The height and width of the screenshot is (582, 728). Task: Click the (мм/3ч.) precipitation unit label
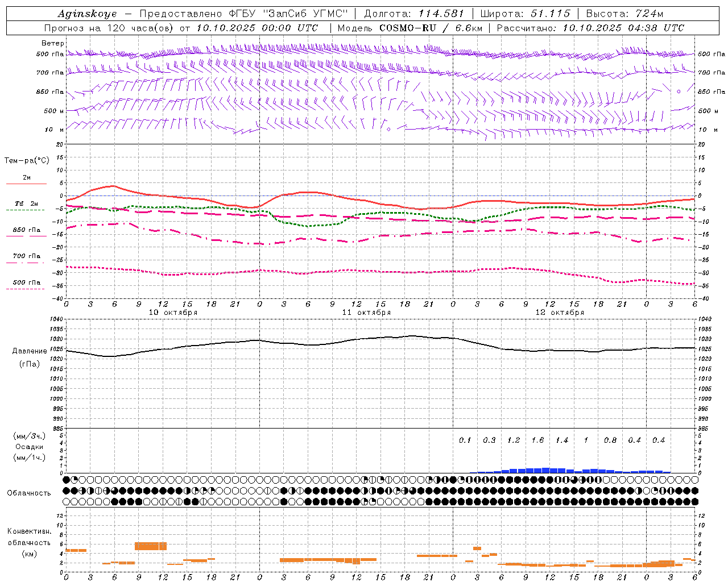click(x=30, y=436)
